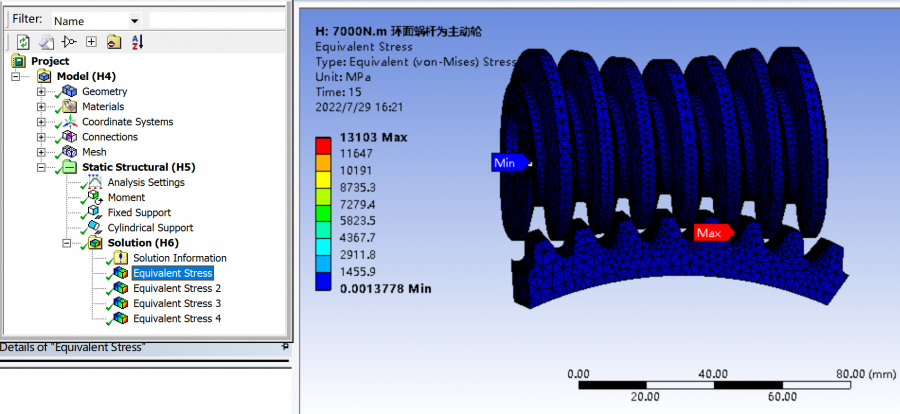Image resolution: width=900 pixels, height=414 pixels.
Task: Click the Solution Information exclamation icon
Action: pos(120,258)
